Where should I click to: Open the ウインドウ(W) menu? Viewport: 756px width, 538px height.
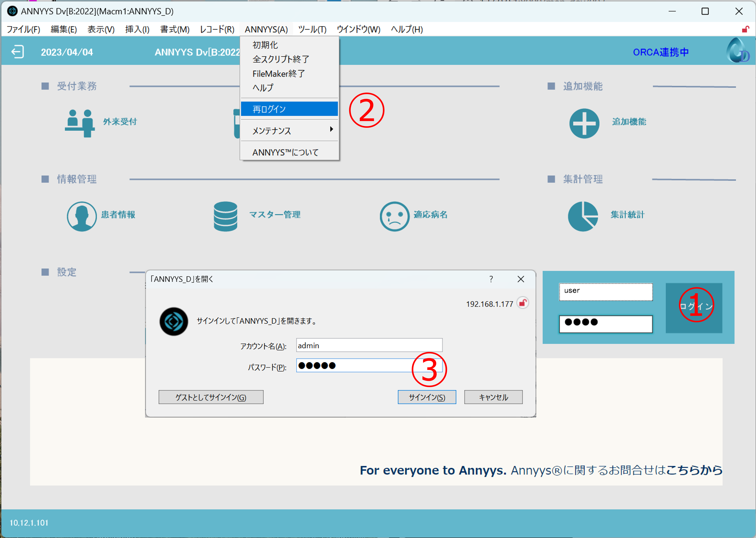pyautogui.click(x=358, y=29)
